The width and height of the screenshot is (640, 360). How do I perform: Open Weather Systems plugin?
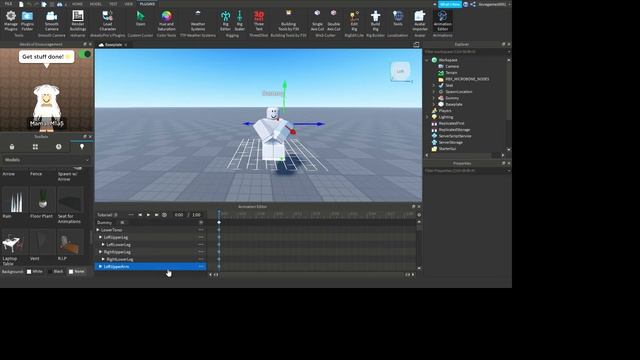click(198, 20)
